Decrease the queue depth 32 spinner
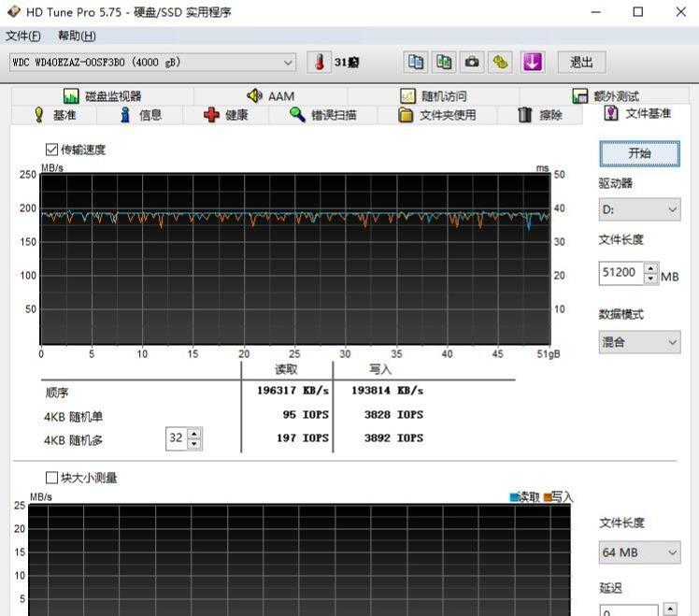 [194, 444]
